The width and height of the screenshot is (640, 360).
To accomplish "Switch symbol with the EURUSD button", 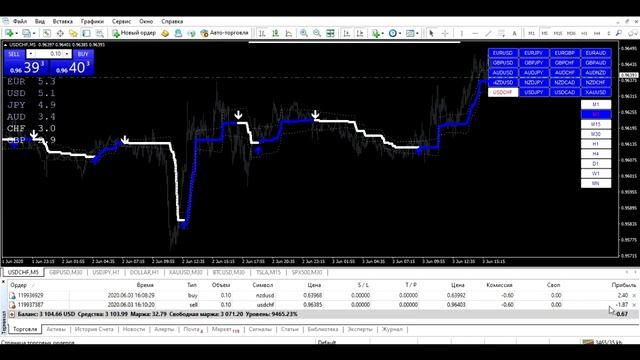I will [503, 53].
